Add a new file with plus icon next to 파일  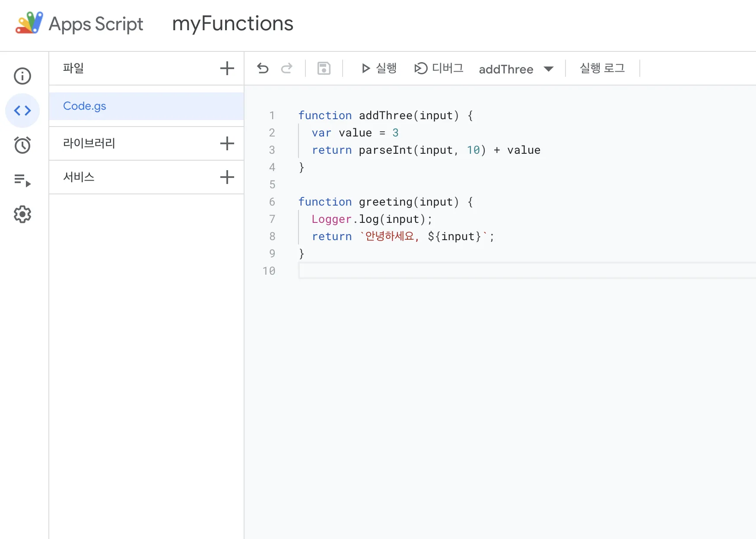(227, 68)
